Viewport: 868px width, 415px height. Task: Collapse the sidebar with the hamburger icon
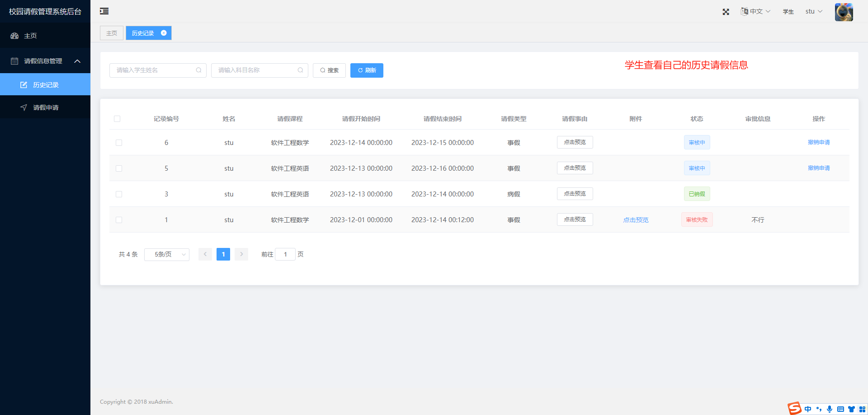(x=104, y=11)
